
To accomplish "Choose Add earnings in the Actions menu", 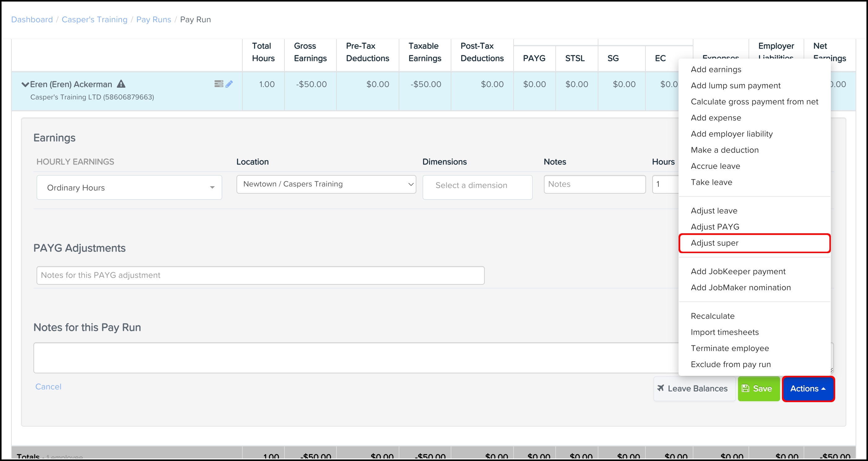I will coord(716,69).
